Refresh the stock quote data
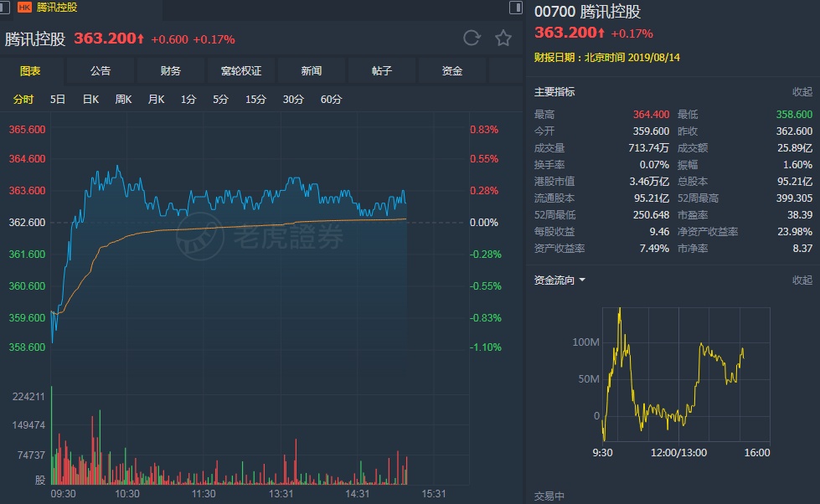This screenshot has height=504, width=820. click(472, 38)
